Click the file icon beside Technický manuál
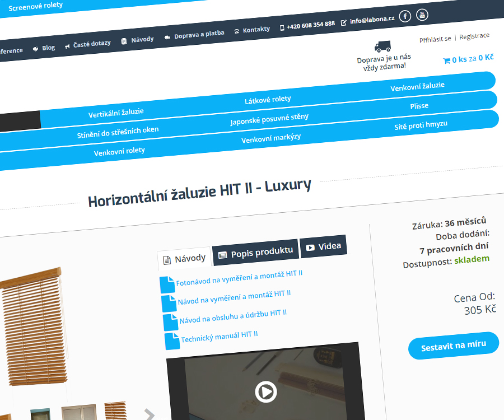 172,341
